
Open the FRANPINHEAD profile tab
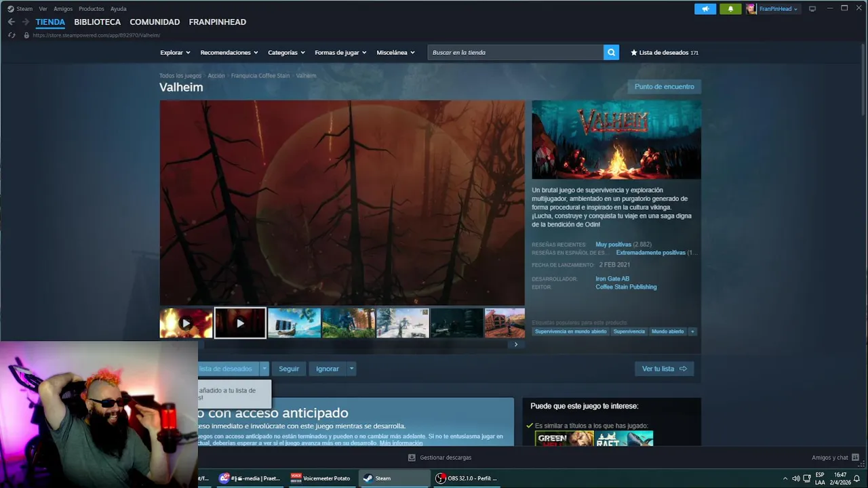point(218,22)
